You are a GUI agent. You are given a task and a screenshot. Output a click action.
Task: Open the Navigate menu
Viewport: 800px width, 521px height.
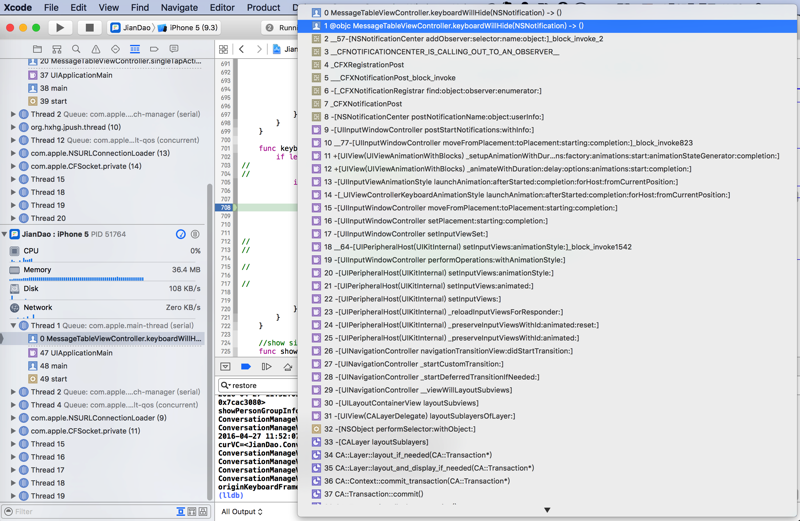179,8
